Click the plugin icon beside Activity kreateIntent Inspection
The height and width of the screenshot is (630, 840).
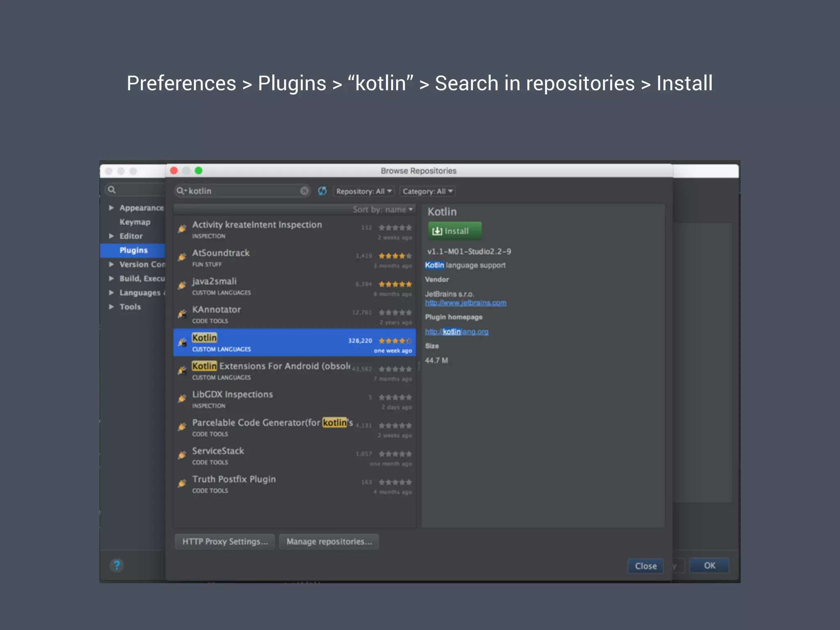coord(182,229)
